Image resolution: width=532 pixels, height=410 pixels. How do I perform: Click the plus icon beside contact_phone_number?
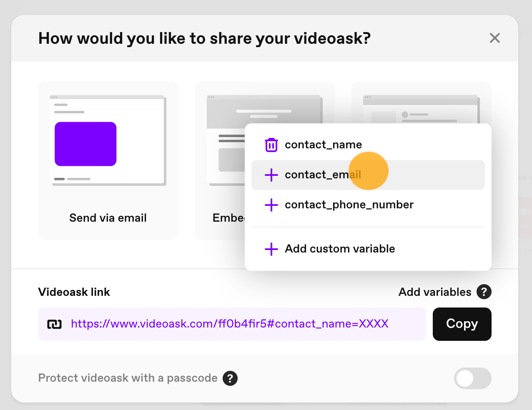pyautogui.click(x=271, y=205)
